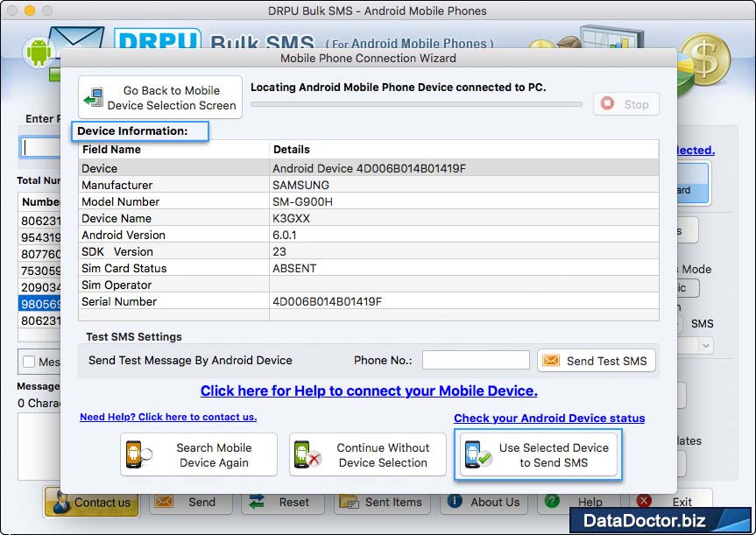Click the Send envelope icon in bottom toolbar
This screenshot has width=756, height=535.
(164, 502)
